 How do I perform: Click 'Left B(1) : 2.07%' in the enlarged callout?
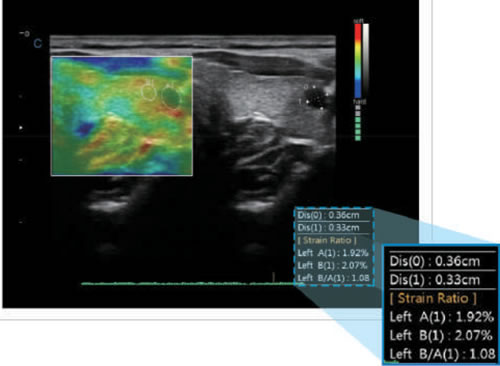click(x=441, y=335)
